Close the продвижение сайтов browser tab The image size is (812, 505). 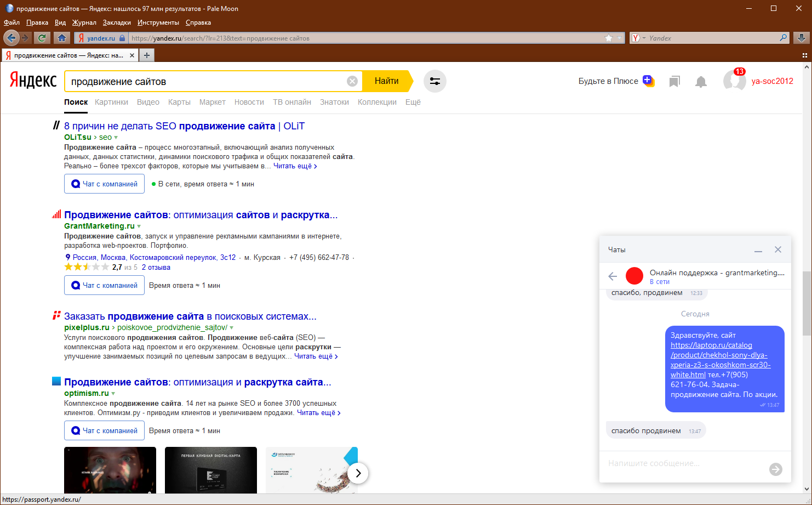(132, 55)
